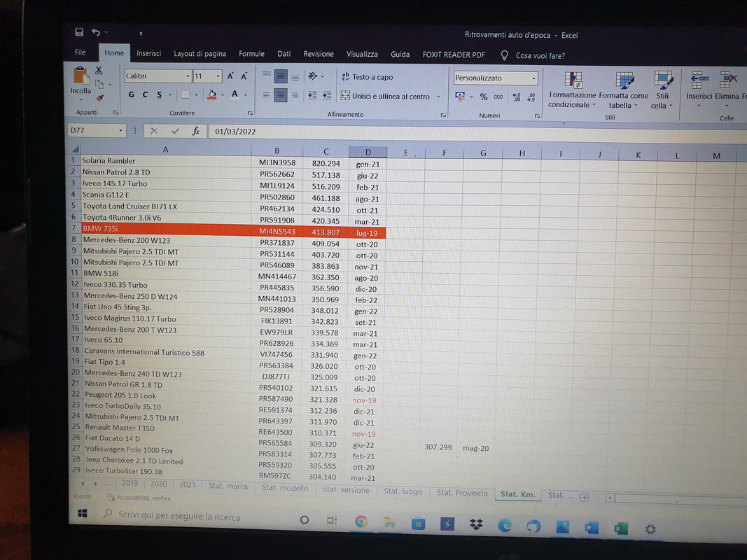Apply the red fill color bucket
This screenshot has height=560, width=747.
(x=212, y=94)
